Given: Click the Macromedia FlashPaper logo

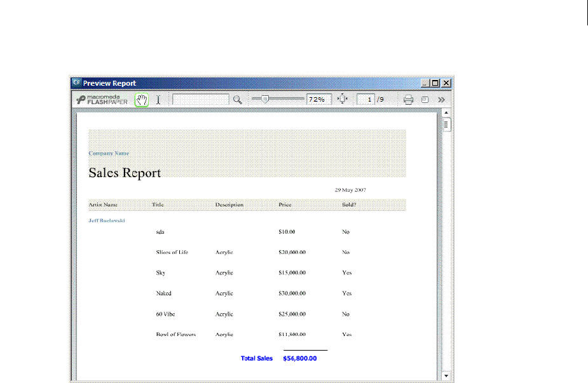Looking at the screenshot, I should point(102,100).
